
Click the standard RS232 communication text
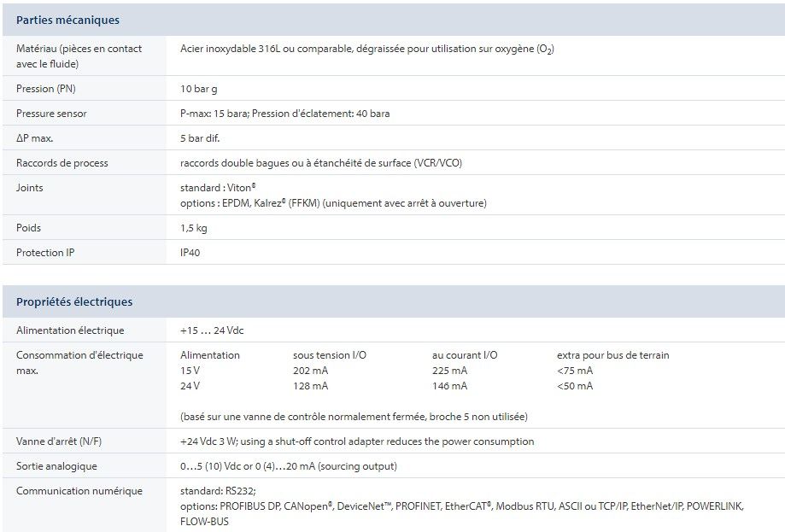click(218, 491)
